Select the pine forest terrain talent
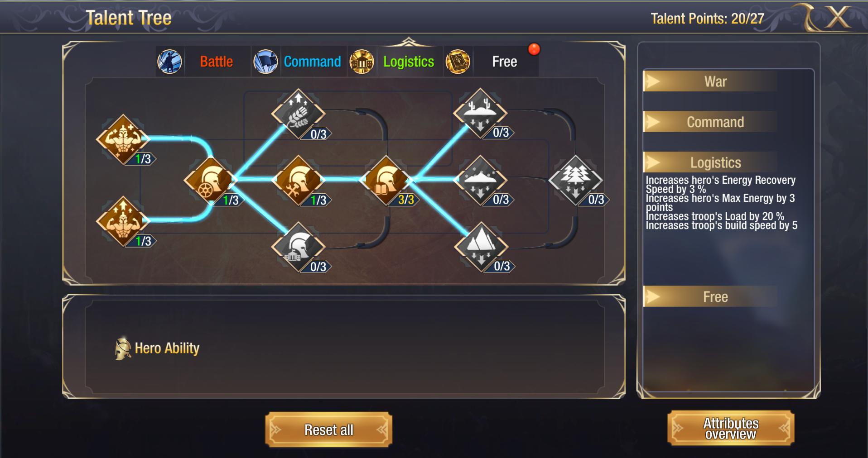 pyautogui.click(x=576, y=180)
